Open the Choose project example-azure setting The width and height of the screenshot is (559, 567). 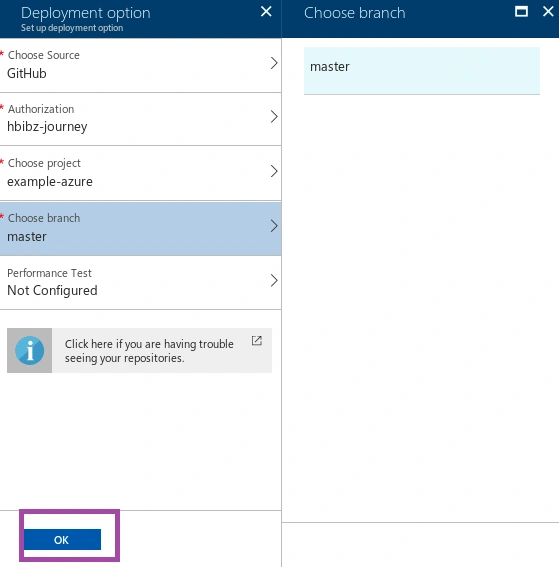click(140, 173)
